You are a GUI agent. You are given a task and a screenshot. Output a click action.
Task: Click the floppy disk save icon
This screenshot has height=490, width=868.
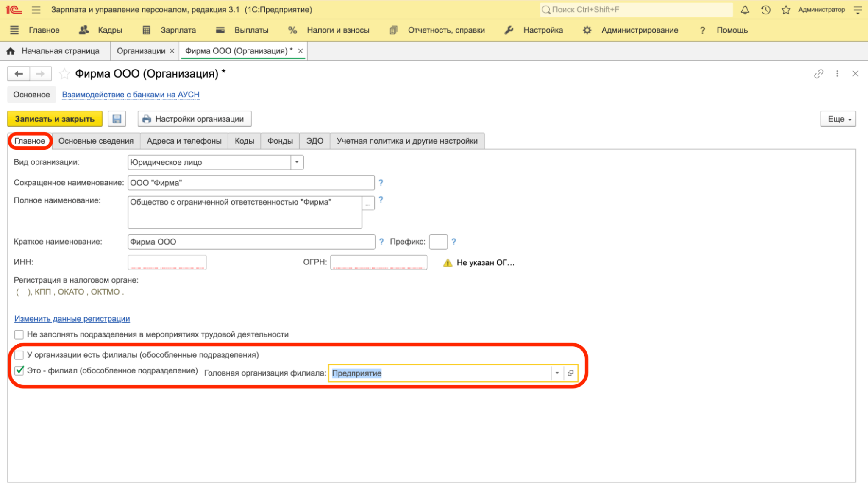(117, 119)
